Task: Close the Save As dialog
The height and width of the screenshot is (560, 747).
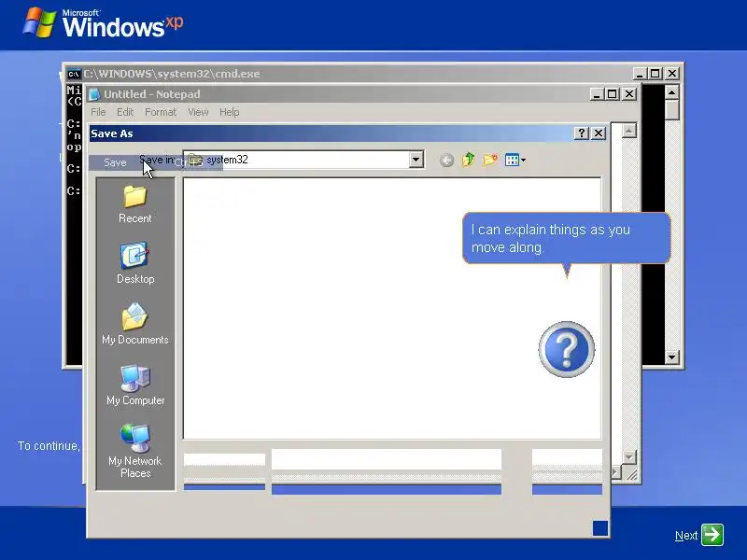Action: [x=599, y=133]
